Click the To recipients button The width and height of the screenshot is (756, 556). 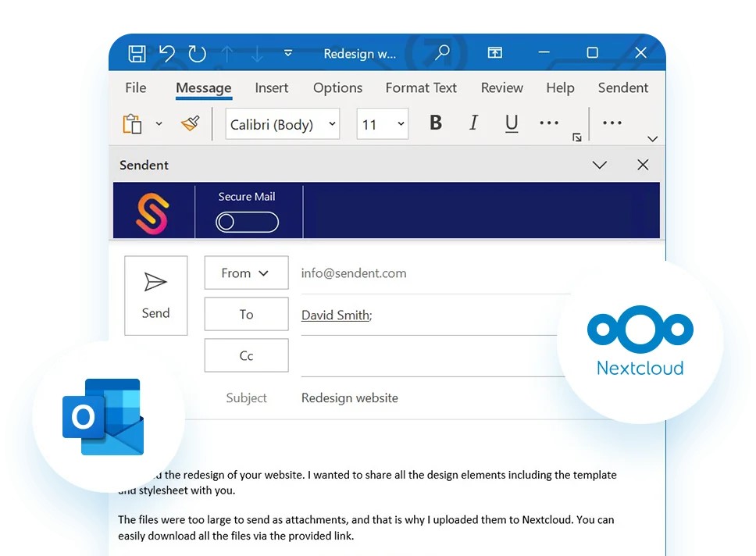coord(246,314)
